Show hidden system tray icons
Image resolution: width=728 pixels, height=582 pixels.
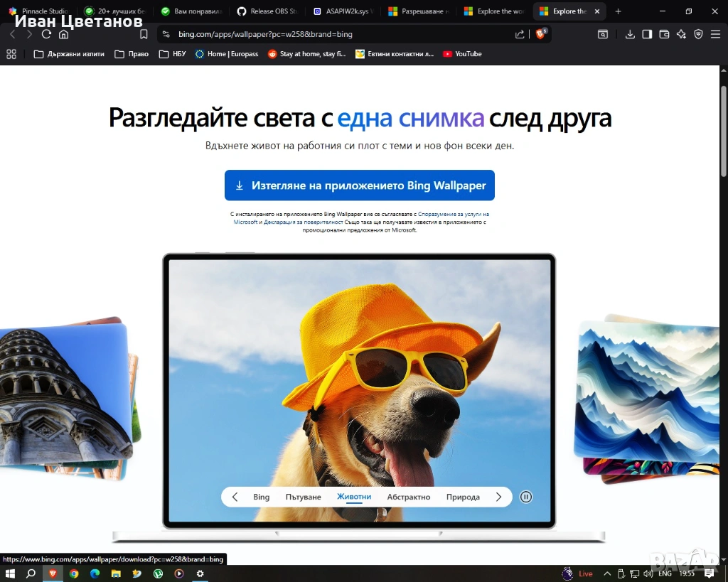click(x=607, y=573)
